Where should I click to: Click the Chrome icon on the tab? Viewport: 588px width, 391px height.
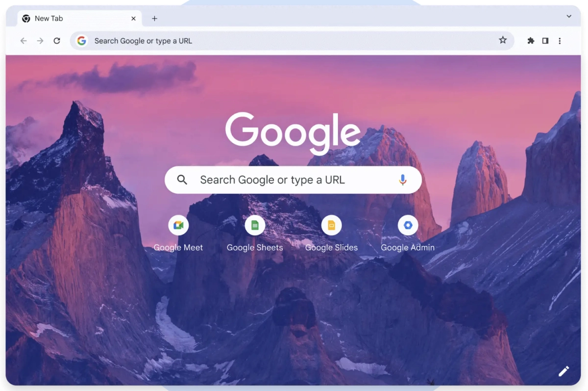point(26,19)
